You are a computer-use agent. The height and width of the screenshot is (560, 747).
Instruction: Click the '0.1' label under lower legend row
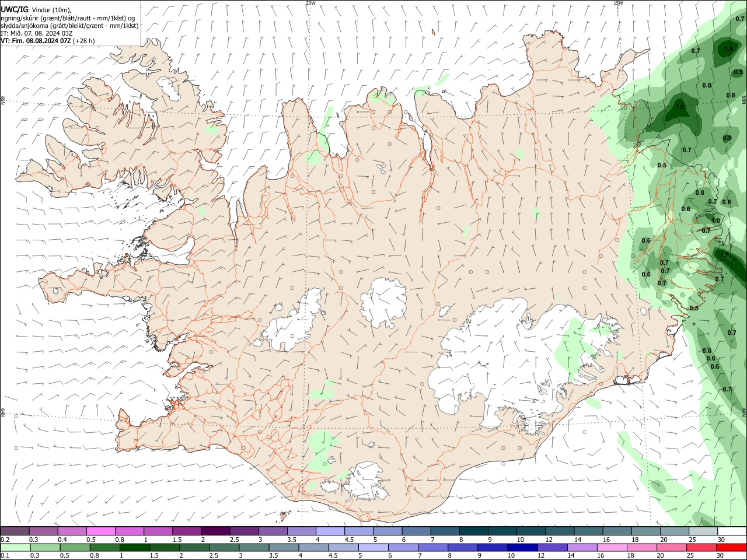tap(5, 556)
